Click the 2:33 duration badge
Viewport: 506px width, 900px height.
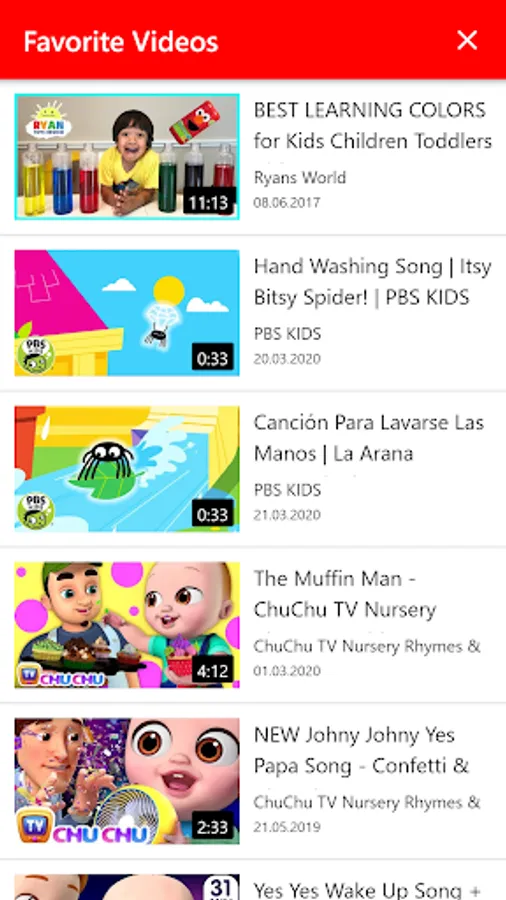pyautogui.click(x=213, y=827)
